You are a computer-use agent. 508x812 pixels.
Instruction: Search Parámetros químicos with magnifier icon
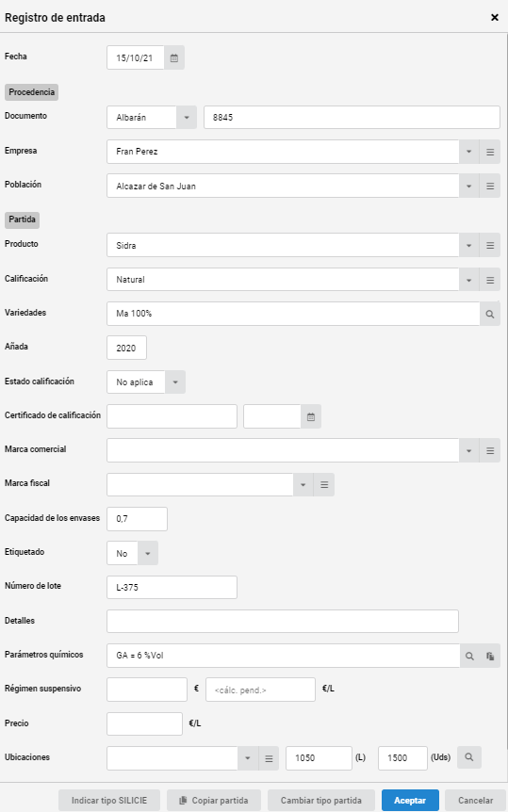coord(469,656)
